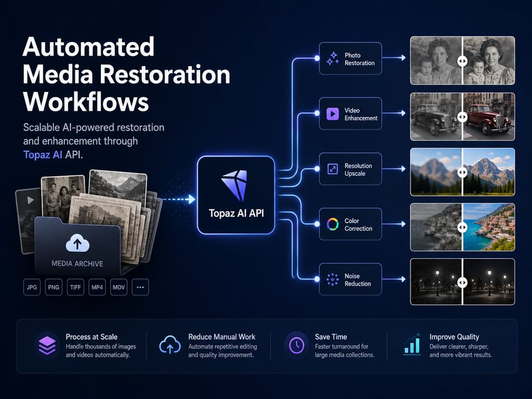The image size is (532, 399).
Task: Open the more formats ellipsis chip
Action: [140, 288]
